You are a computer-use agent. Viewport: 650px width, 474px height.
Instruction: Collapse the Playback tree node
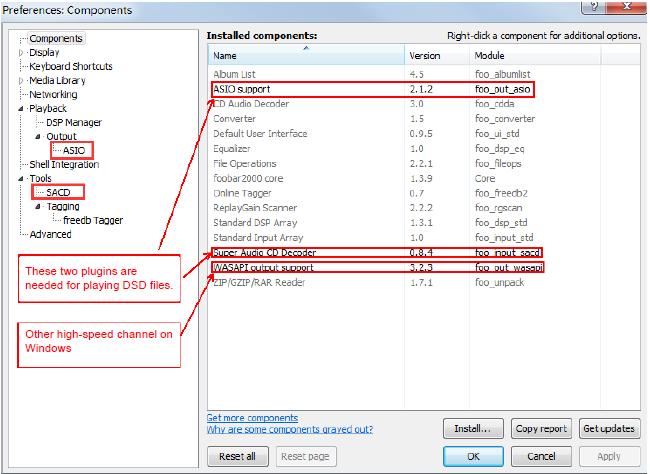pos(21,109)
